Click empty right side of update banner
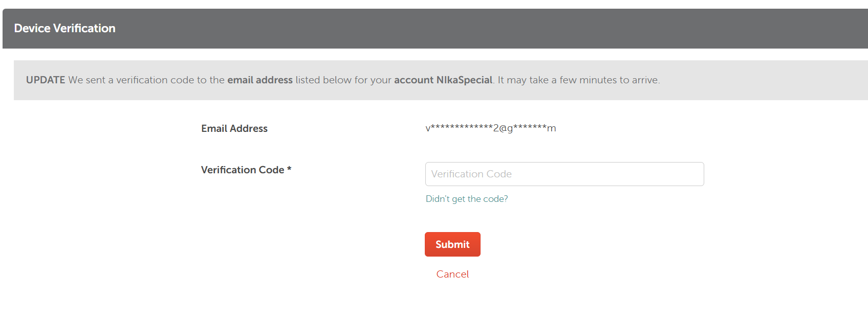 [x=768, y=80]
